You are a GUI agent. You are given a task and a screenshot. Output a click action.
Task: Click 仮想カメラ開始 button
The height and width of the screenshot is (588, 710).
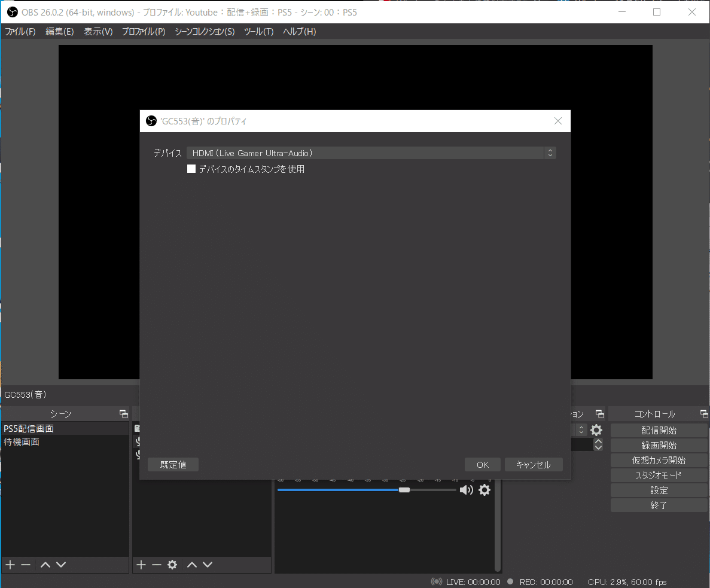pos(659,461)
